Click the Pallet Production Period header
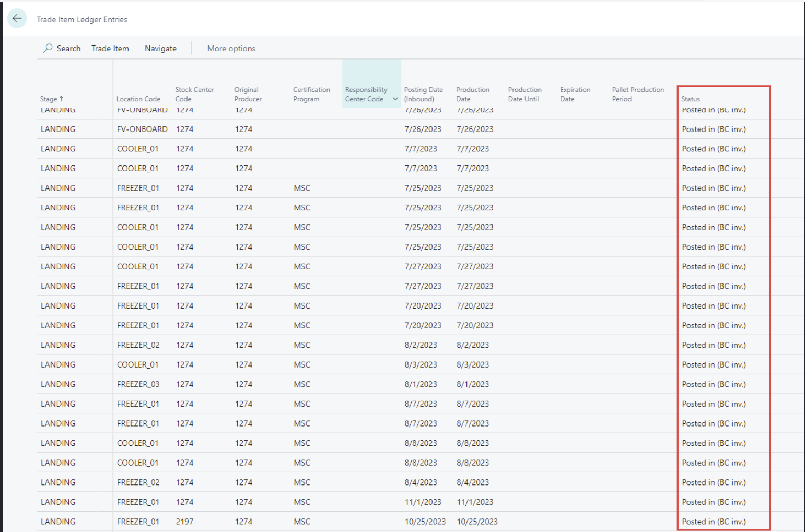805x532 pixels. [638, 94]
